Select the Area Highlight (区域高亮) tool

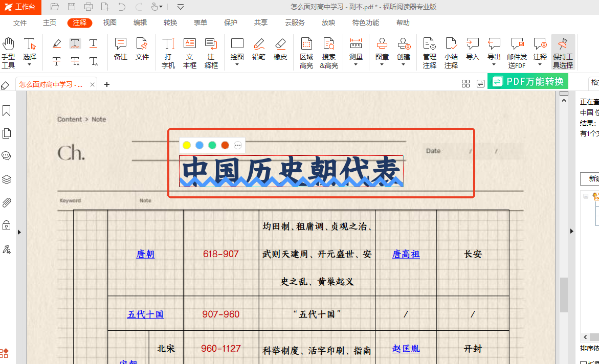[x=306, y=52]
